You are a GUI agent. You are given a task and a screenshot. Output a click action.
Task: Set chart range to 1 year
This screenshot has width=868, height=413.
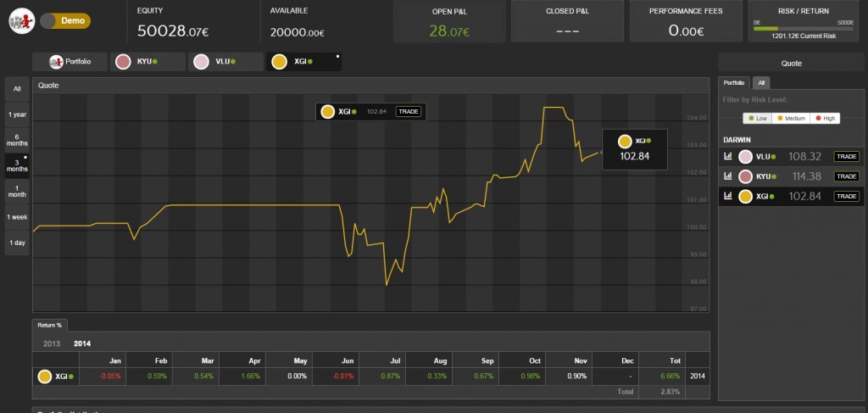(17, 114)
